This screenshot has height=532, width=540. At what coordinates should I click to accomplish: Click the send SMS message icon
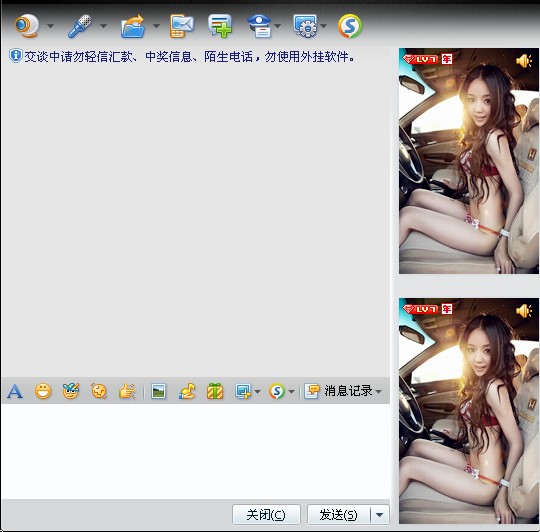point(181,26)
